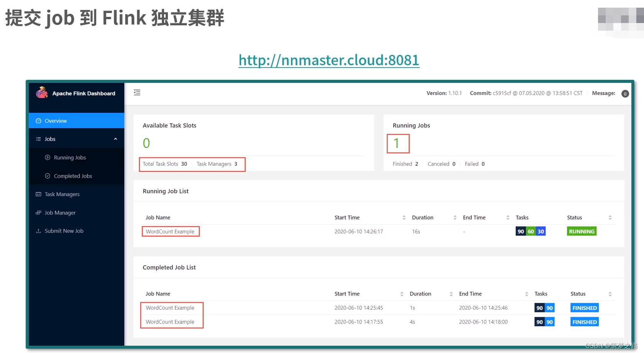Click the Running Jobs play icon
The width and height of the screenshot is (644, 353).
click(48, 157)
